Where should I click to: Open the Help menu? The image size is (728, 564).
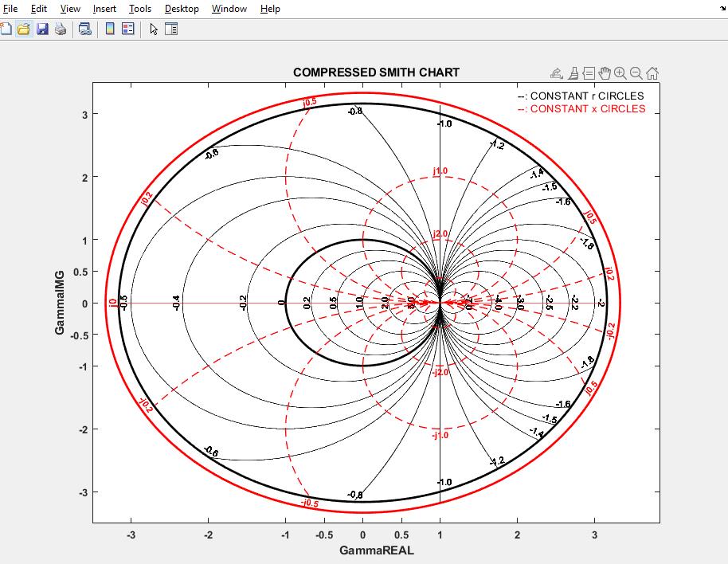pos(270,9)
